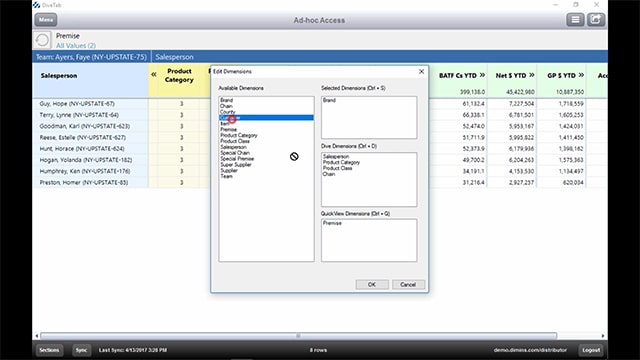Click the share/export icon in top bar
Screen dimensions: 640x360
(x=596, y=20)
